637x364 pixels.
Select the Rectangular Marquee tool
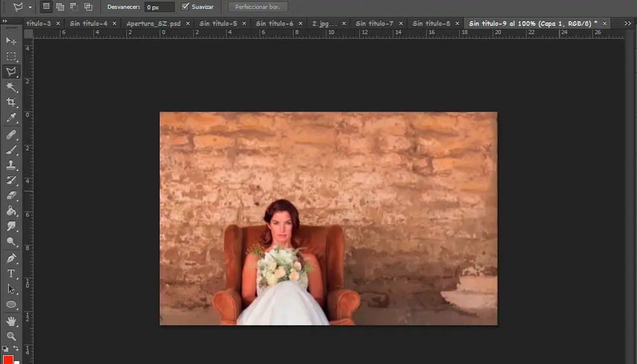point(11,56)
